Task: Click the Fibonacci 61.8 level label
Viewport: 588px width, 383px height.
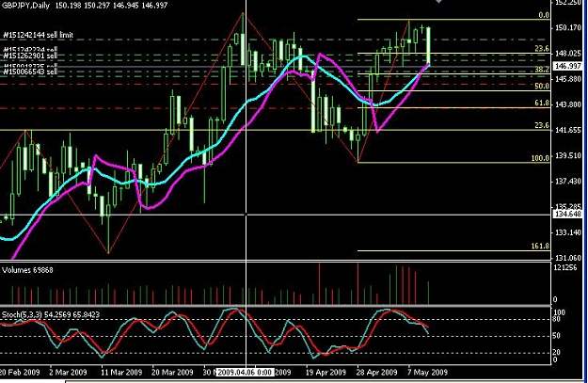Action: point(542,103)
